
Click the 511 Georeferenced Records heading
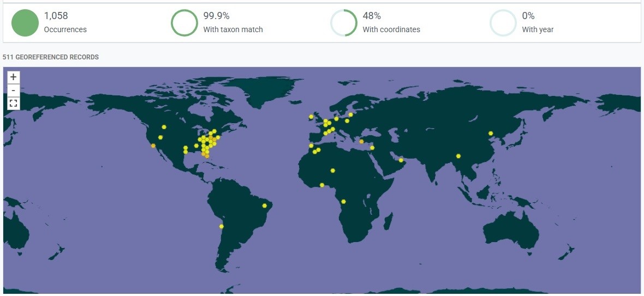pyautogui.click(x=51, y=57)
